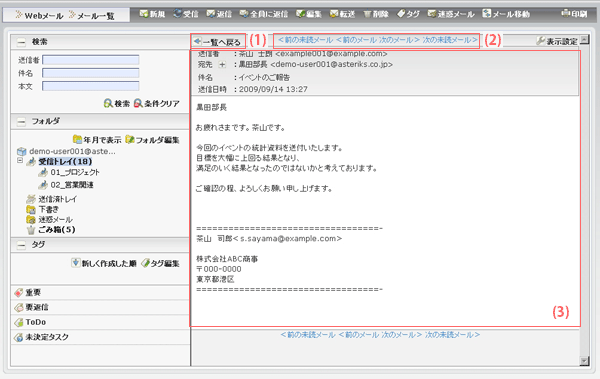Click 一覧へ戻る back to list button
Viewport: 600px width, 379px height.
[218, 41]
